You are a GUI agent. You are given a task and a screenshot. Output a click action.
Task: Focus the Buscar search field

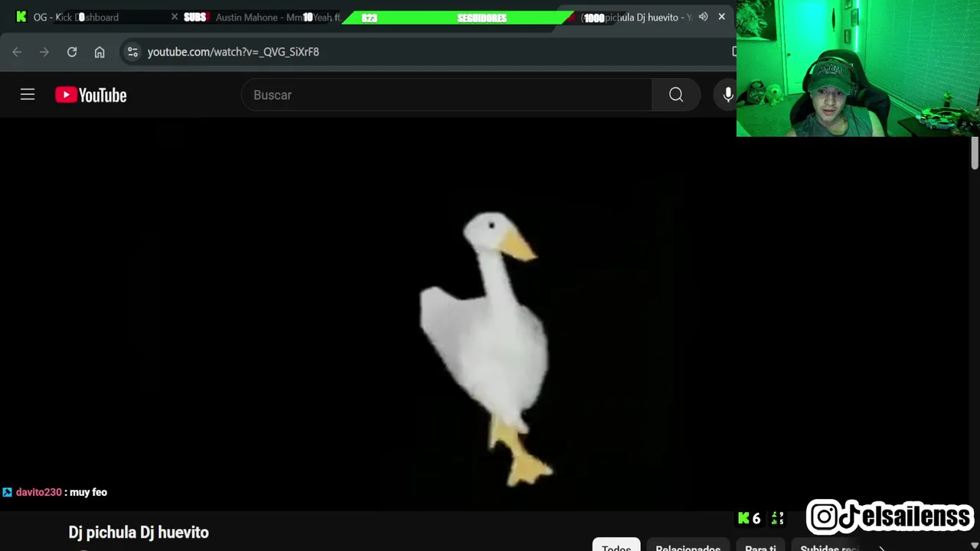point(446,95)
